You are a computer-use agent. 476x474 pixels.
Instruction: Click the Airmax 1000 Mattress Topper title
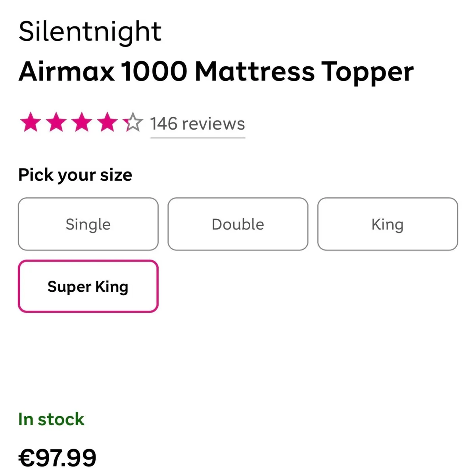(x=217, y=72)
